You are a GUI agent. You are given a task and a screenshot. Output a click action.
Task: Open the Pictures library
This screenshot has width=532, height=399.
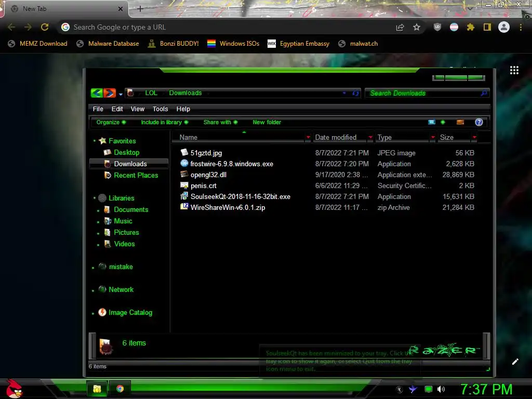pyautogui.click(x=126, y=232)
